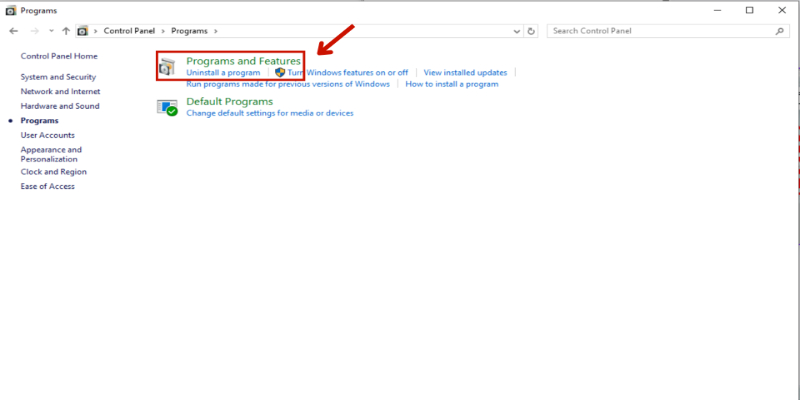The image size is (800, 400).
Task: Click the Default Programs icon
Action: coord(167,107)
